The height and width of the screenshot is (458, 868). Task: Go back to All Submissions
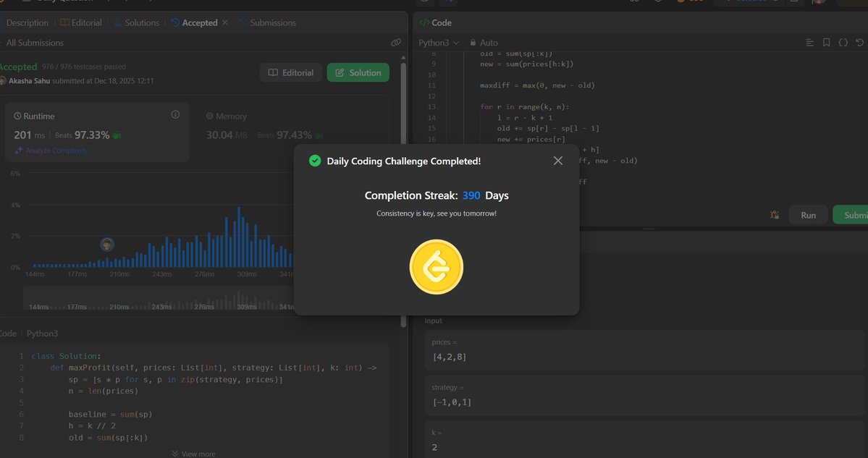pos(33,43)
